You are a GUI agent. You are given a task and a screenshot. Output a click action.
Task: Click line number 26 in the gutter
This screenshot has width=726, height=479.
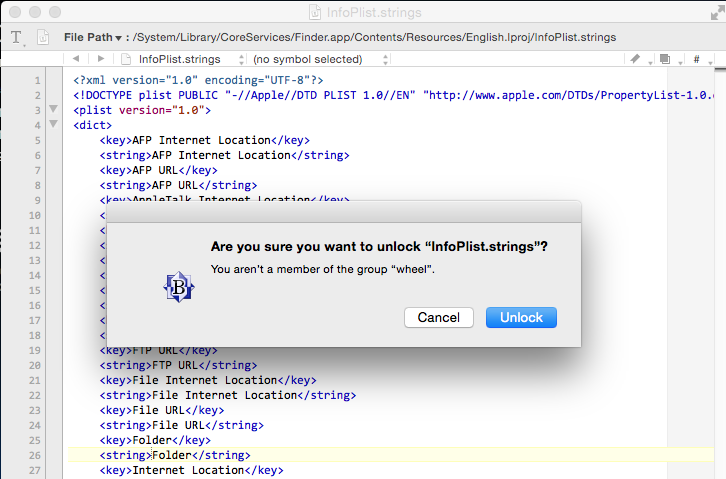tap(35, 455)
